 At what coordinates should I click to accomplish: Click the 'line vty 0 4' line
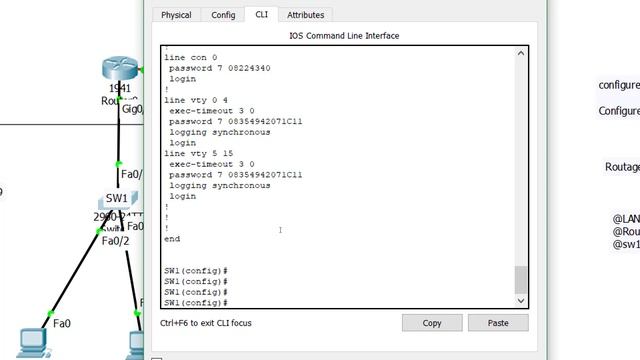(x=196, y=100)
